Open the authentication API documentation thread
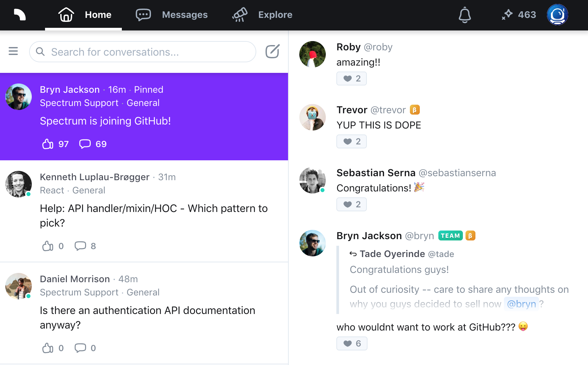The image size is (588, 365). pos(144,313)
